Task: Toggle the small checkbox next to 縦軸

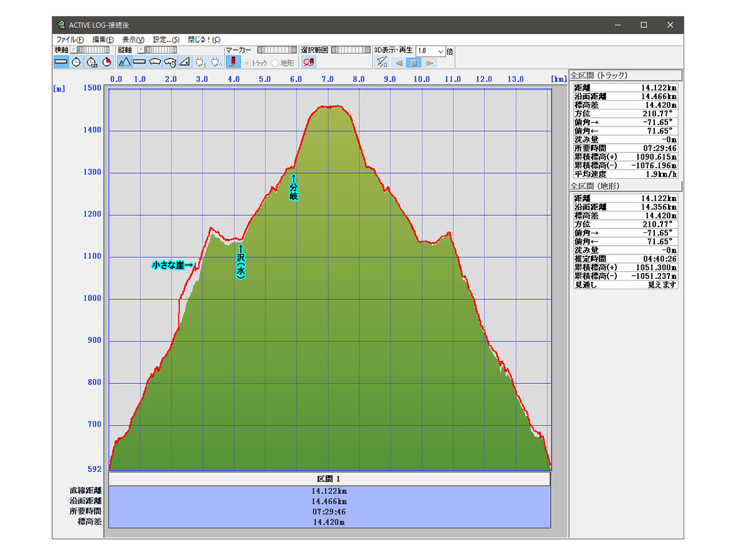Action: [140, 50]
